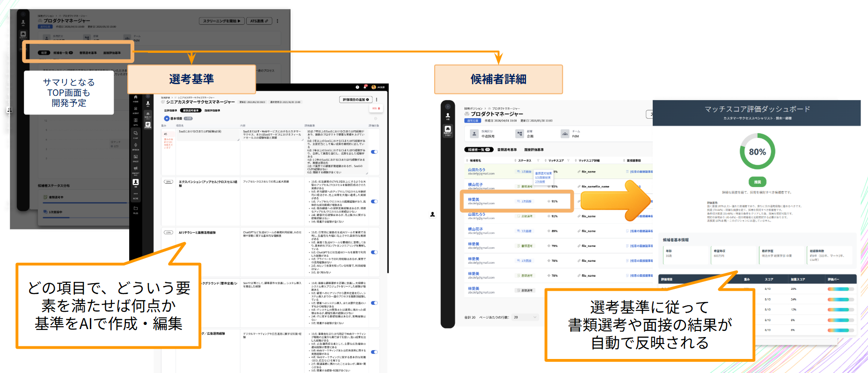
Task: Toggle 評価対象 for SaaSにおけるCSまたはFS経験 row
Action: pos(374,152)
